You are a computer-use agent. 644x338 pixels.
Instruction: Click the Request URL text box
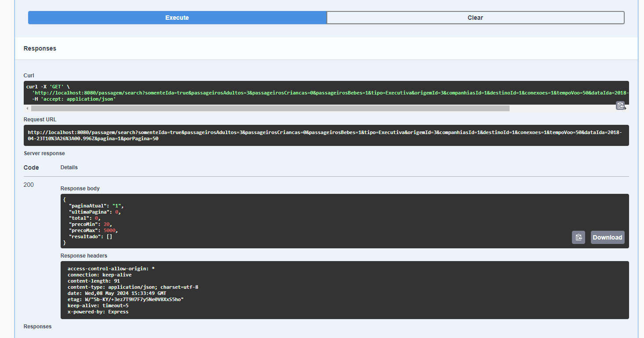click(x=326, y=135)
